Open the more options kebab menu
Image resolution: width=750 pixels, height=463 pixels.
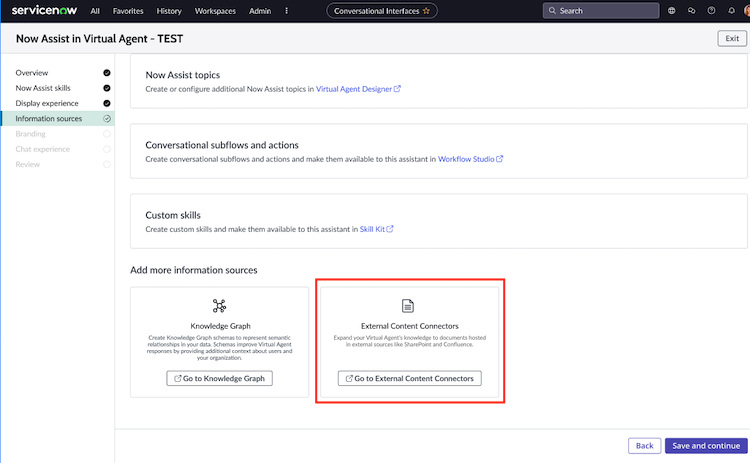[x=287, y=11]
